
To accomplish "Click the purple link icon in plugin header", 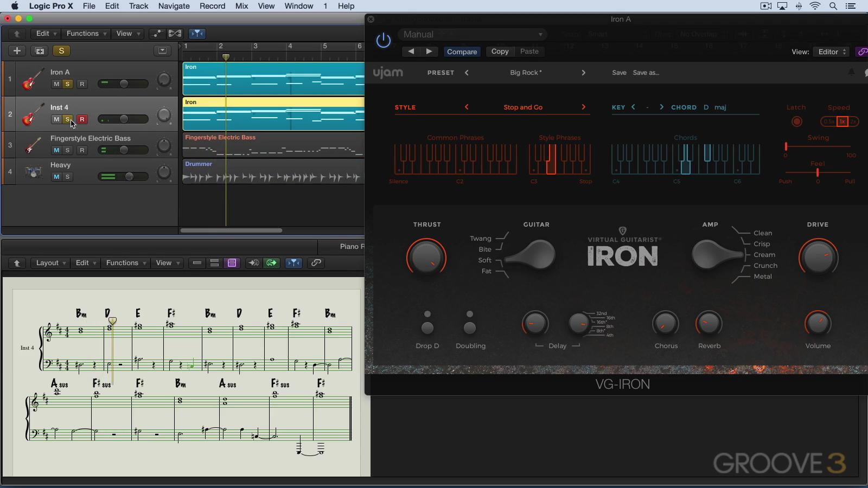I will [x=862, y=52].
